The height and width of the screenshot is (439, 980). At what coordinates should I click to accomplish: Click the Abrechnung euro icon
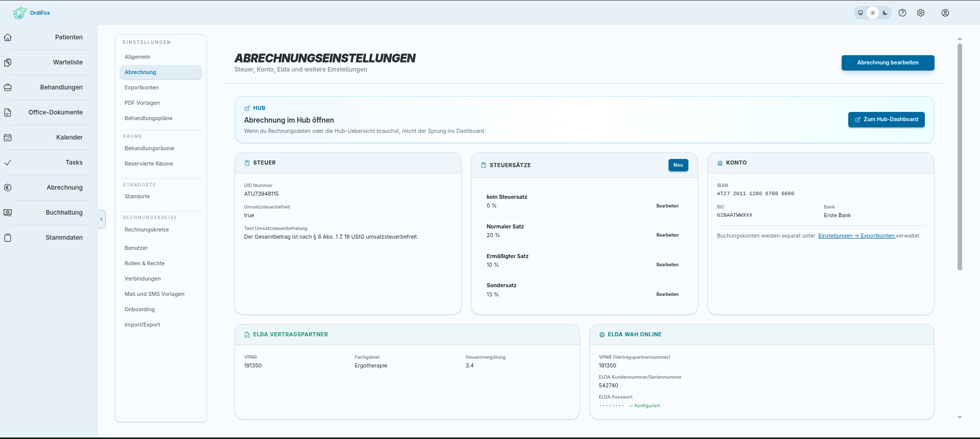click(8, 188)
